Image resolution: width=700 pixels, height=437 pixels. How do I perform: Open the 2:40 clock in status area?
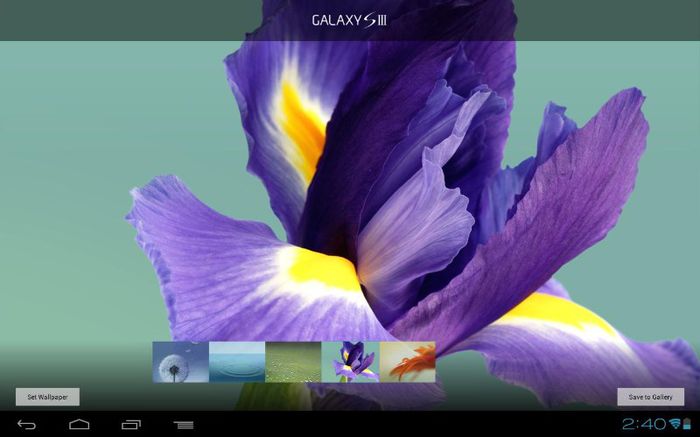(643, 425)
